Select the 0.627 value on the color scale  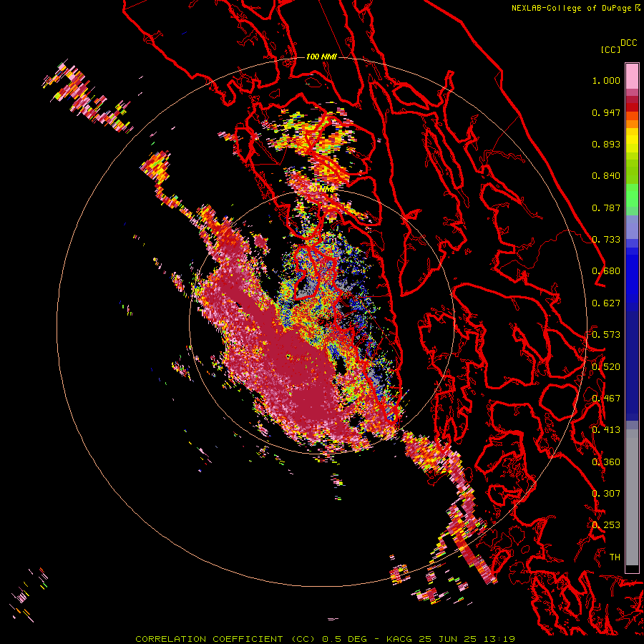pos(606,303)
